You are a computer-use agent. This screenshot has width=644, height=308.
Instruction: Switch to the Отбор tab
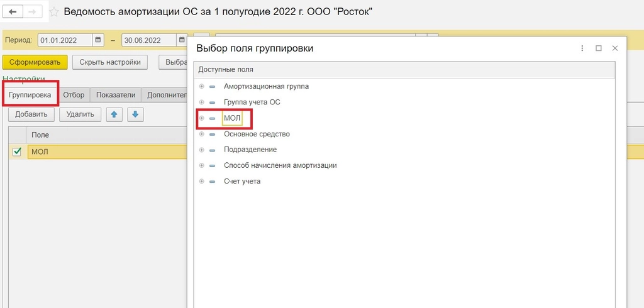[x=74, y=95]
